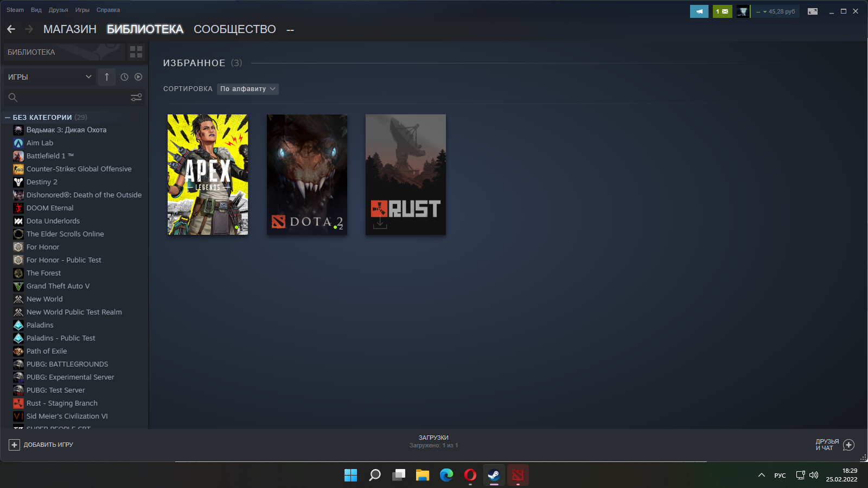The image size is (868, 488).
Task: Open volume control in system tray
Action: coord(814,475)
